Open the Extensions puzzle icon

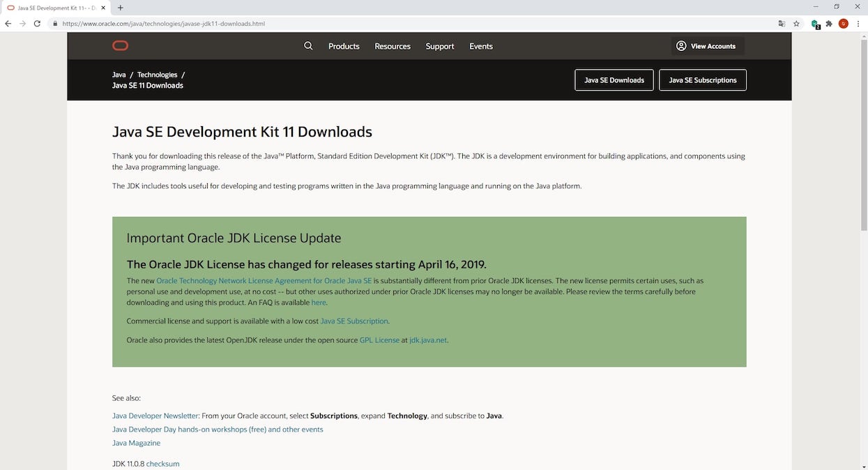pyautogui.click(x=829, y=23)
